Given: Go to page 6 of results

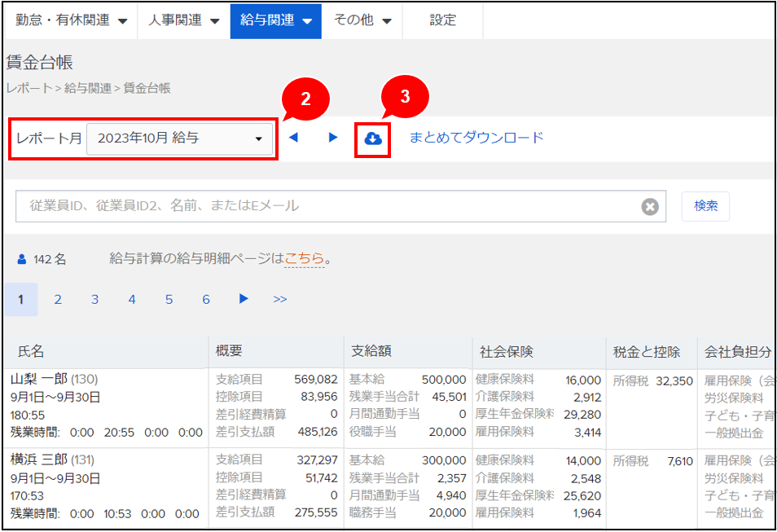Looking at the screenshot, I should tap(206, 299).
